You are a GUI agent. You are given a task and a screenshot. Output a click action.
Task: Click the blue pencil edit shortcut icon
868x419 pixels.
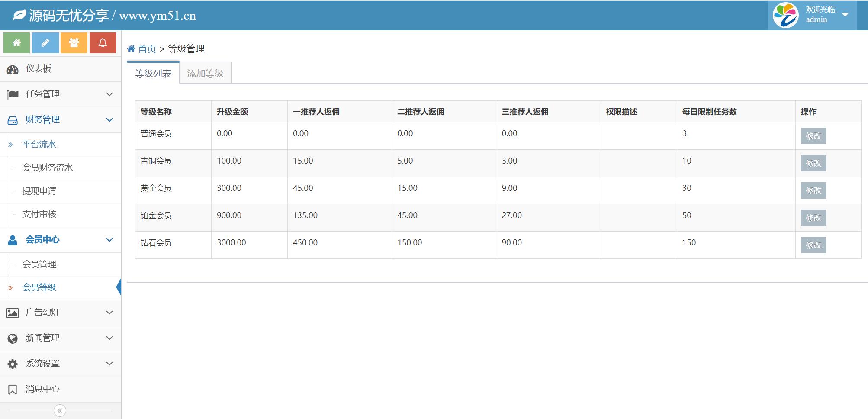[x=45, y=43]
